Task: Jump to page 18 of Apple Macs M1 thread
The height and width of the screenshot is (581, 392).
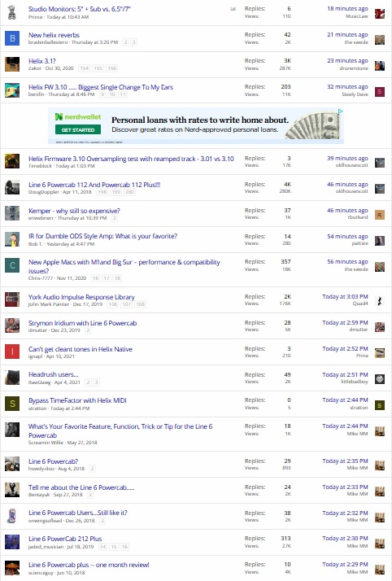Action: click(117, 278)
